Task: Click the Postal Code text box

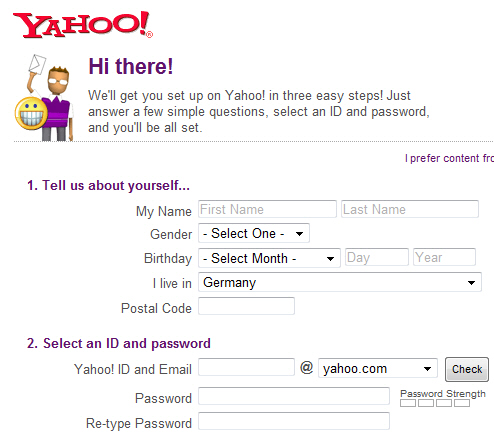Action: point(246,306)
